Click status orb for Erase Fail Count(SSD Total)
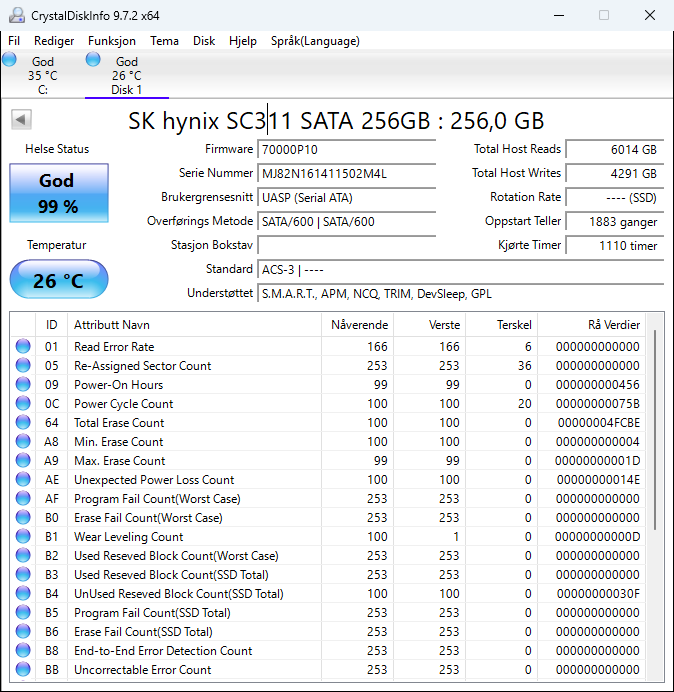Viewport: 674px width, 692px height. 23,631
